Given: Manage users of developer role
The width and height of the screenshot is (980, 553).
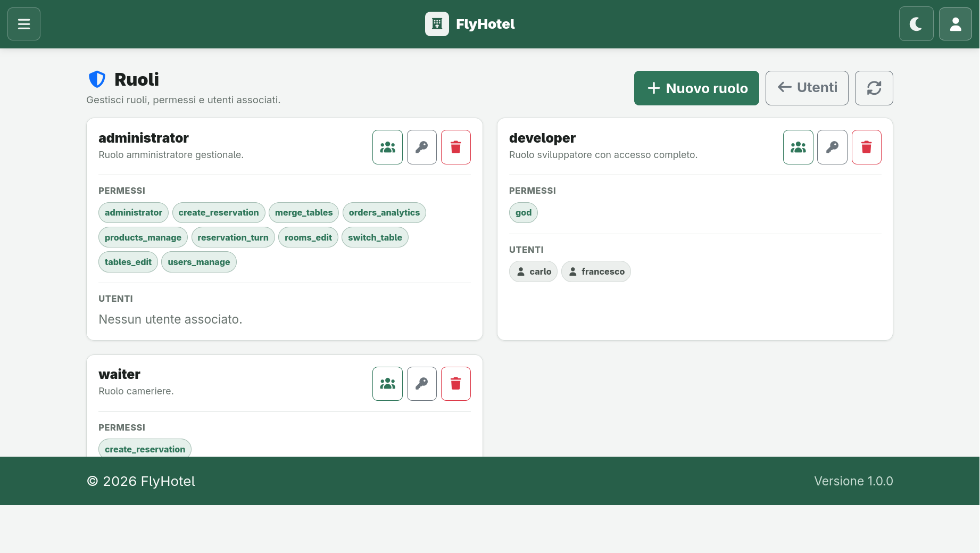Looking at the screenshot, I should (x=798, y=147).
